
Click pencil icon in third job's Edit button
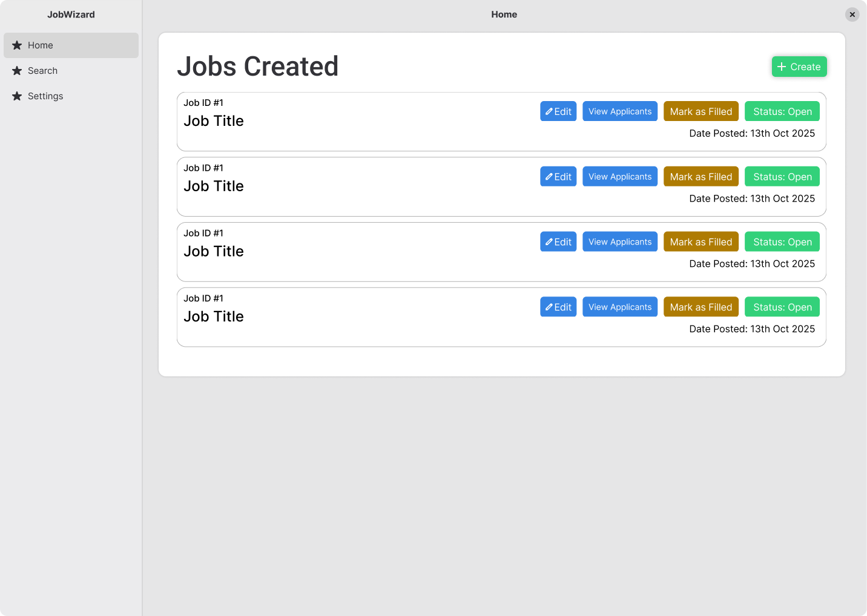549,242
